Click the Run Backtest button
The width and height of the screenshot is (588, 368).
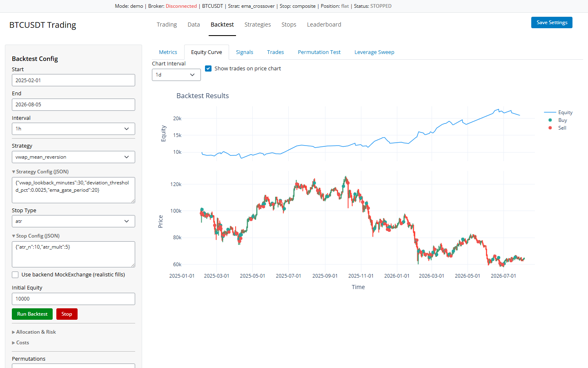click(32, 314)
